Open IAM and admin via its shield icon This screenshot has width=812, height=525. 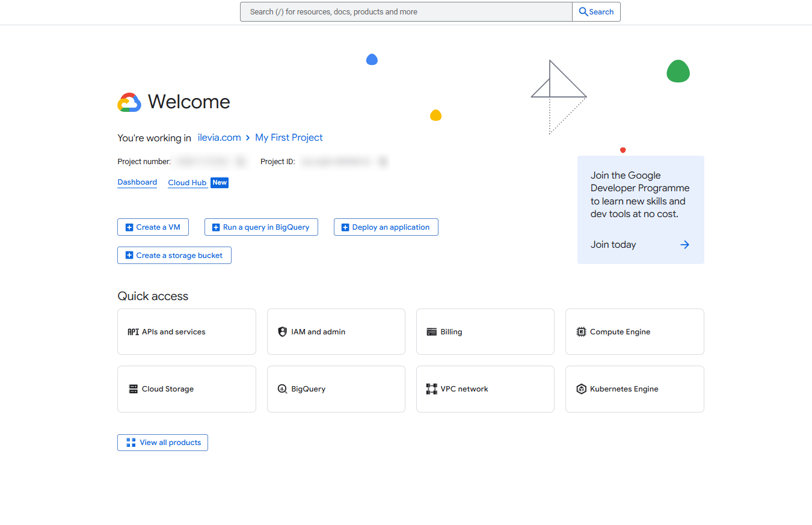click(x=283, y=331)
